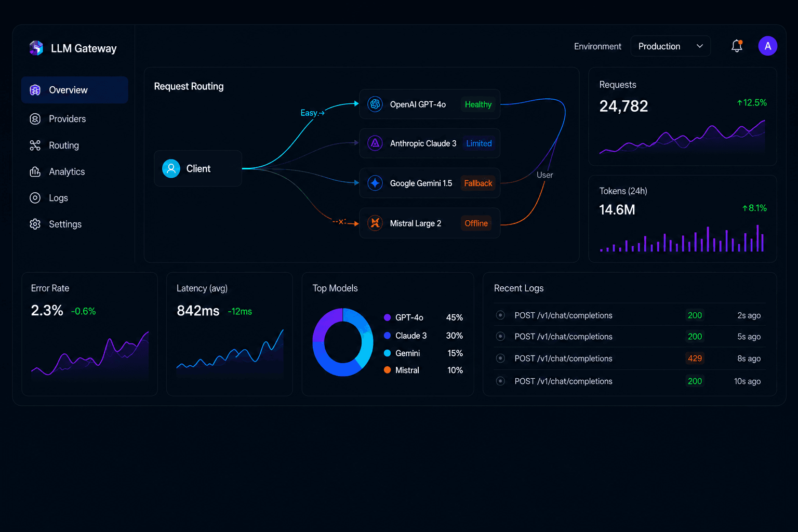The height and width of the screenshot is (532, 798).
Task: Open the log entry from 10s ago
Action: point(630,381)
